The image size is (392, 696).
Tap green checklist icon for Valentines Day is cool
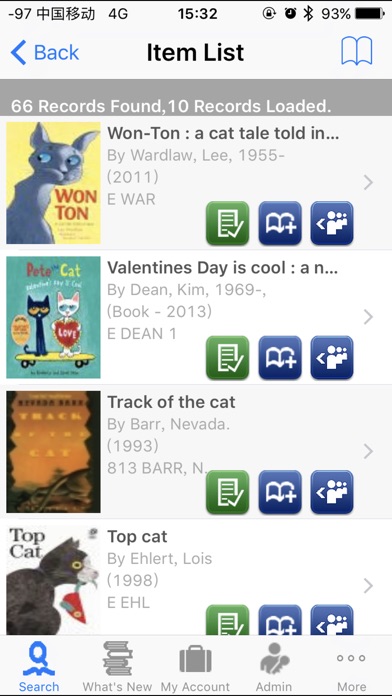point(228,358)
